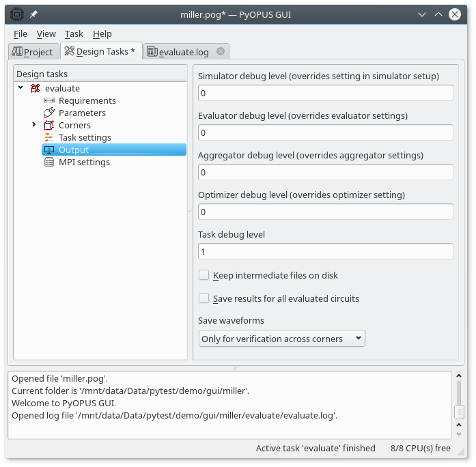Toggle Save results for all evaluated circuits
Screen dimensions: 476x467
pyautogui.click(x=204, y=298)
